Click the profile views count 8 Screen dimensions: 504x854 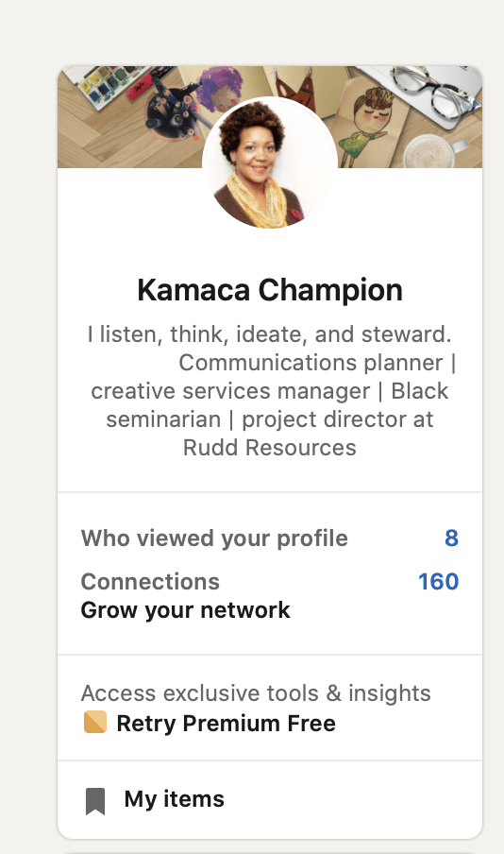coord(451,538)
